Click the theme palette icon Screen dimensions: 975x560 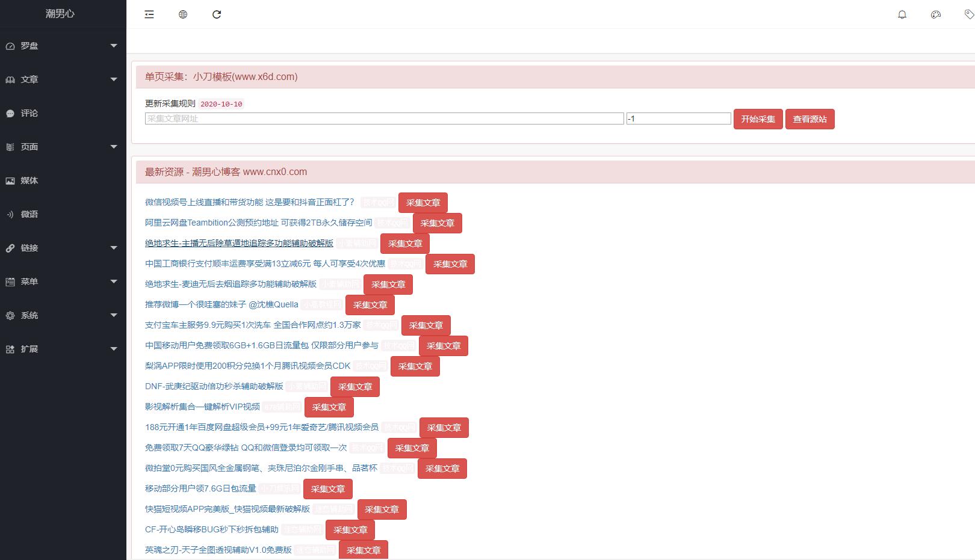coord(935,14)
